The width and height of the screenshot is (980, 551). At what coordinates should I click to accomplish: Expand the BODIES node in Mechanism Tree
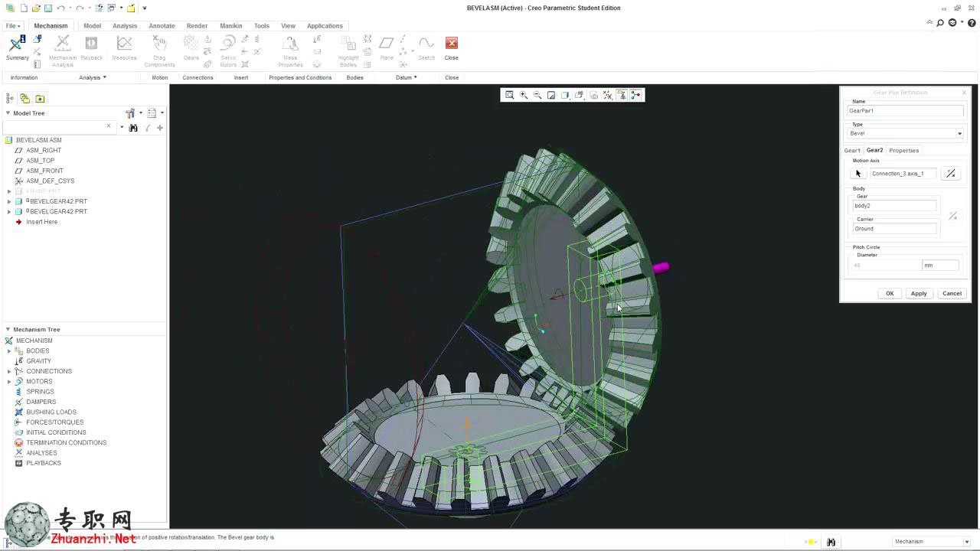click(9, 350)
